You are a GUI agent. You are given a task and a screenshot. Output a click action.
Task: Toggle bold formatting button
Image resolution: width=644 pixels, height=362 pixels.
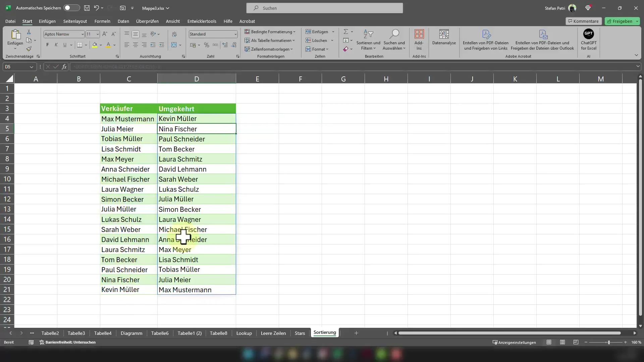coord(47,45)
